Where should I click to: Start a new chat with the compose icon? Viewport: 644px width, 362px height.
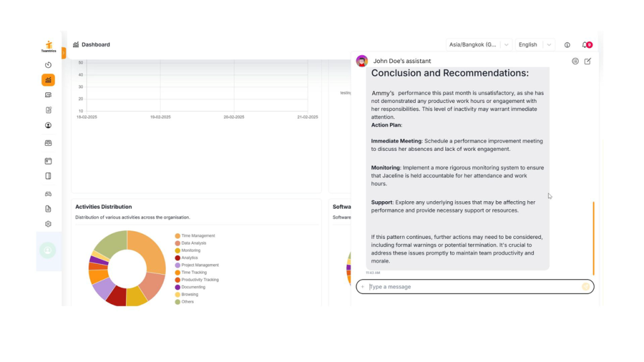point(587,61)
